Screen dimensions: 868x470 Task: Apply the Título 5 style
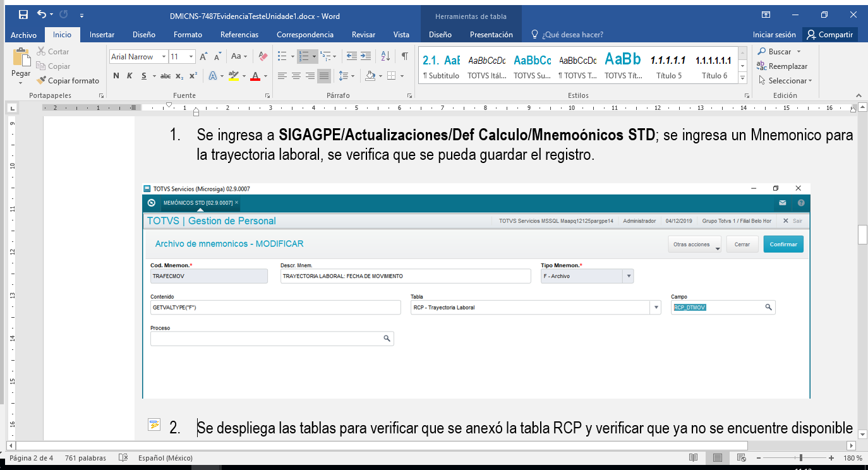(670, 66)
